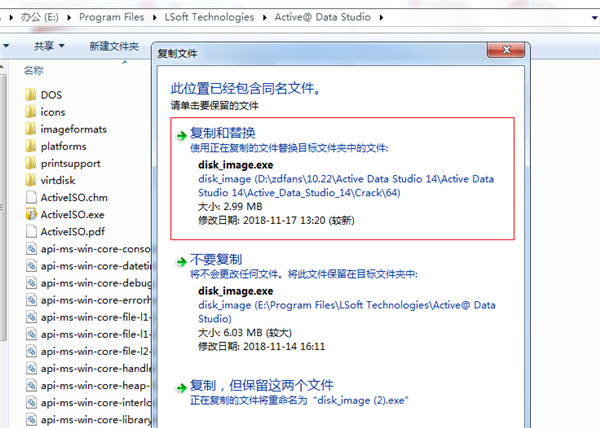This screenshot has width=600, height=428.
Task: Click the printsupport folder icon
Action: [x=31, y=163]
